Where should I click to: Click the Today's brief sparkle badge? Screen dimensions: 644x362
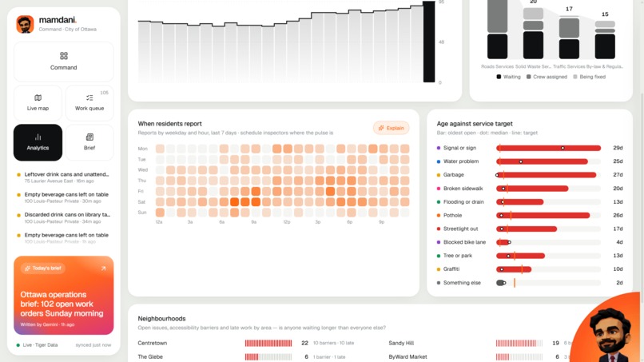click(x=42, y=269)
